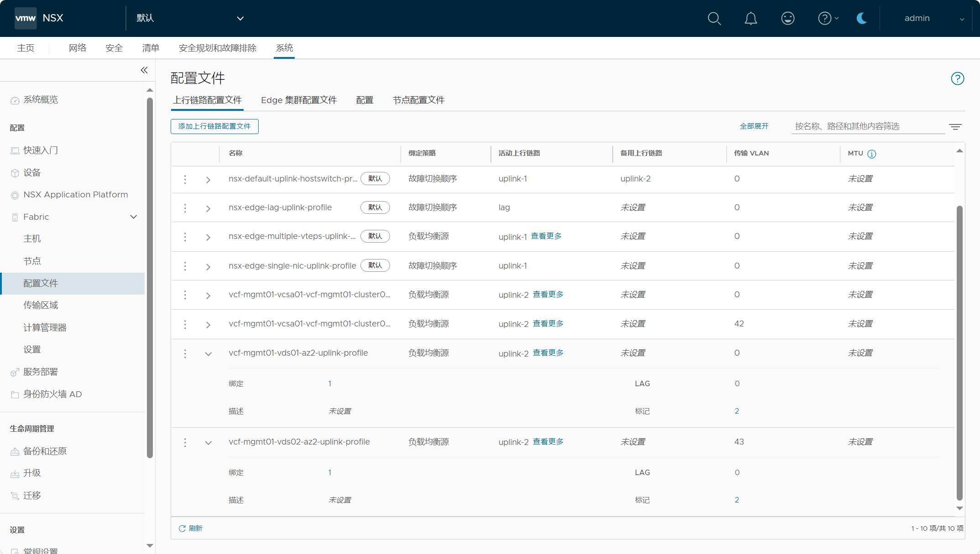Collapse sidebar with double-chevron icon
980x554 pixels.
[144, 70]
